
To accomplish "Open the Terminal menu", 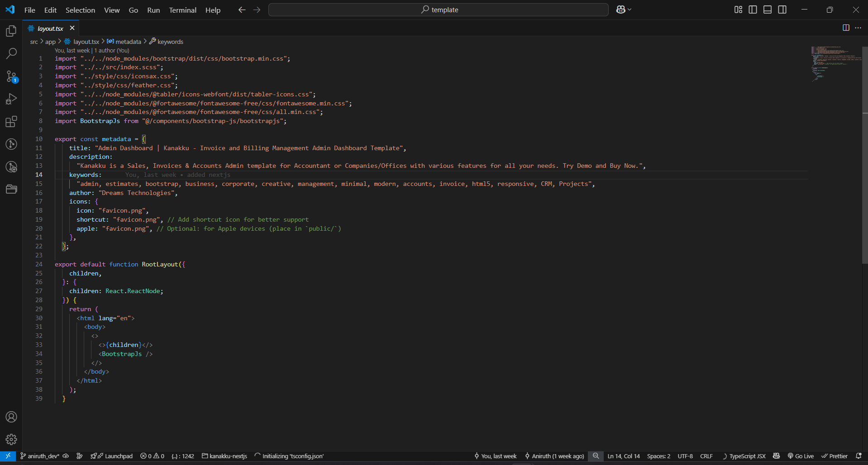I will coord(182,10).
